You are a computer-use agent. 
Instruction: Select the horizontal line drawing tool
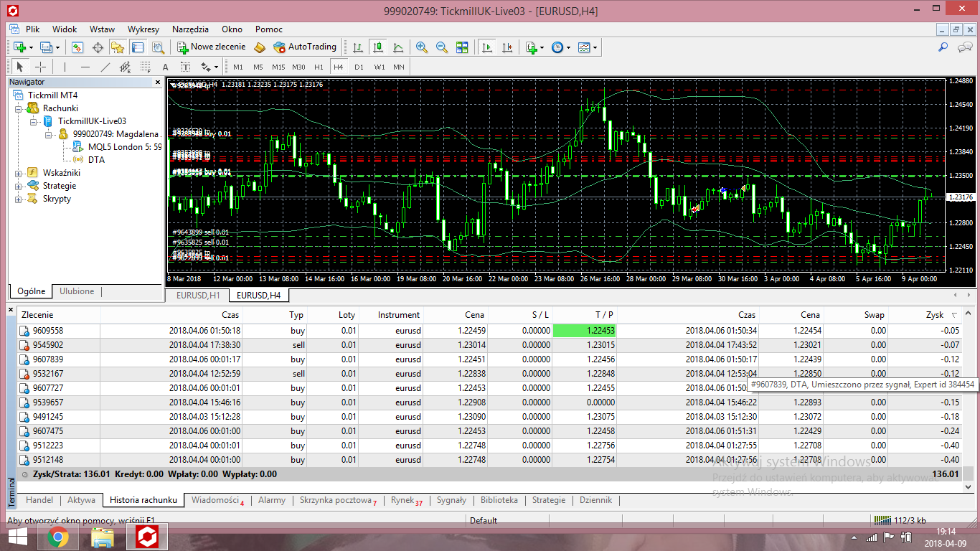click(x=85, y=67)
